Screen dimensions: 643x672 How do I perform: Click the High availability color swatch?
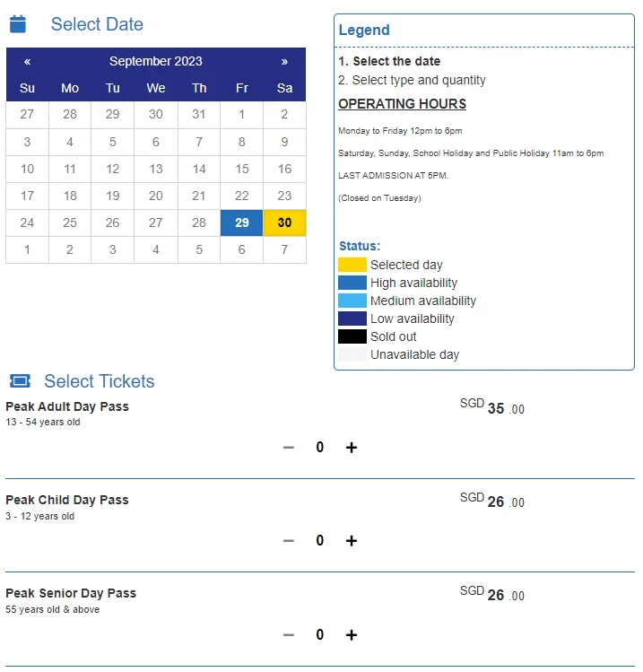coord(352,283)
